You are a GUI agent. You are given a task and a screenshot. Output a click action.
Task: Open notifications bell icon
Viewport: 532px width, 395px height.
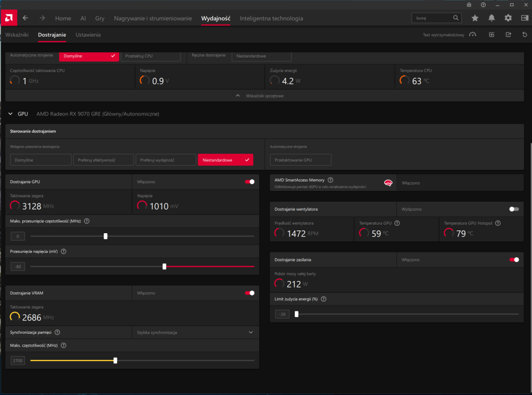point(491,18)
